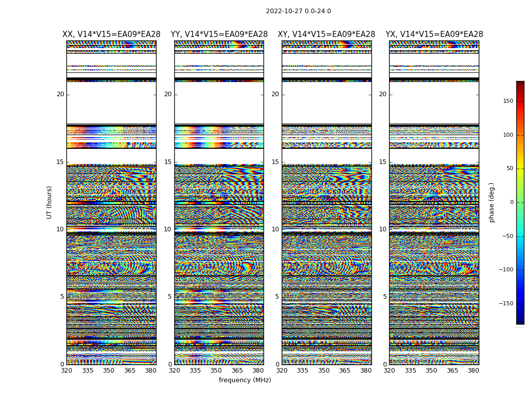Screen dimensions: 532x405
Task: Click the '350' frequency tick under XX panel
Action: [x=108, y=371]
